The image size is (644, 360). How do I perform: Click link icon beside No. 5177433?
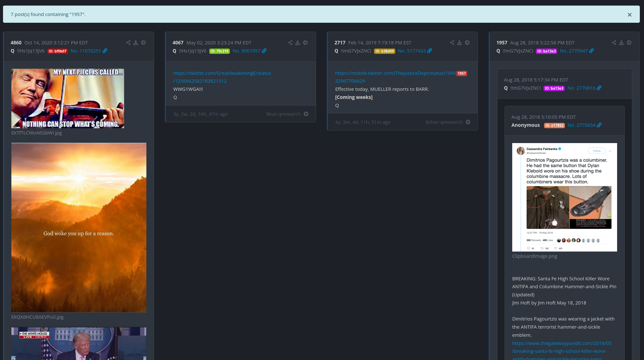tap(430, 51)
